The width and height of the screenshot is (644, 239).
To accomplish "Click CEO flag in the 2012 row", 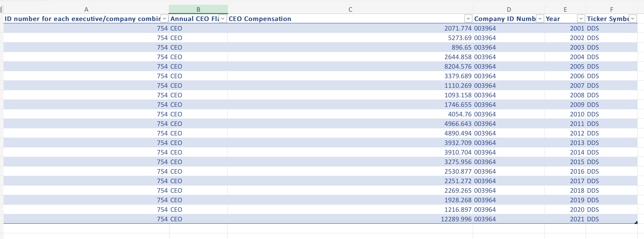I will [176, 133].
